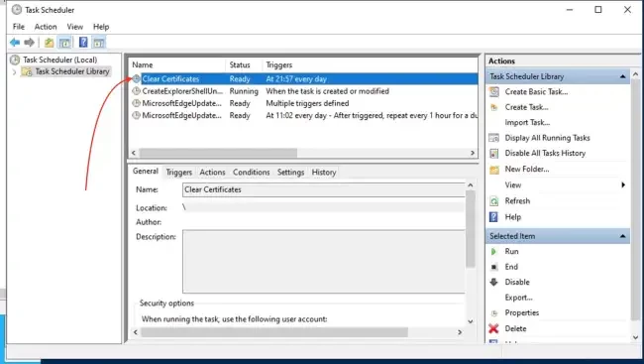Image resolution: width=644 pixels, height=364 pixels.
Task: Switch to the History tab
Action: 324,173
